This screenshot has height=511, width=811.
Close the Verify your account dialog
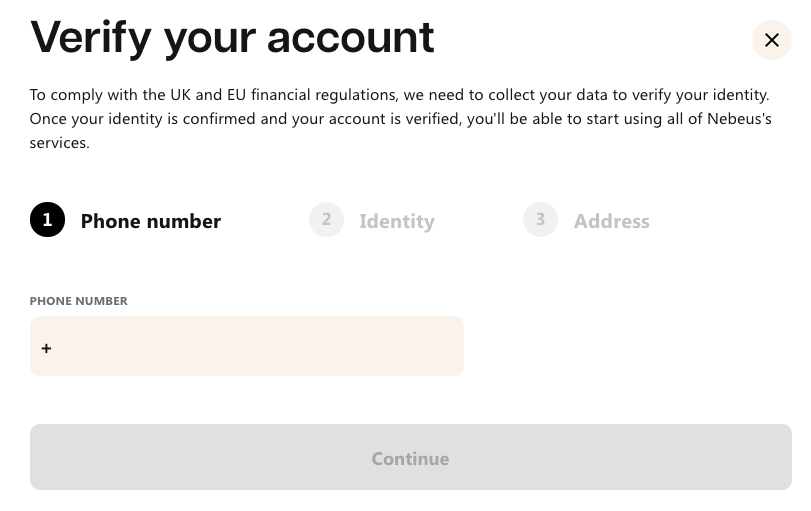(x=771, y=40)
